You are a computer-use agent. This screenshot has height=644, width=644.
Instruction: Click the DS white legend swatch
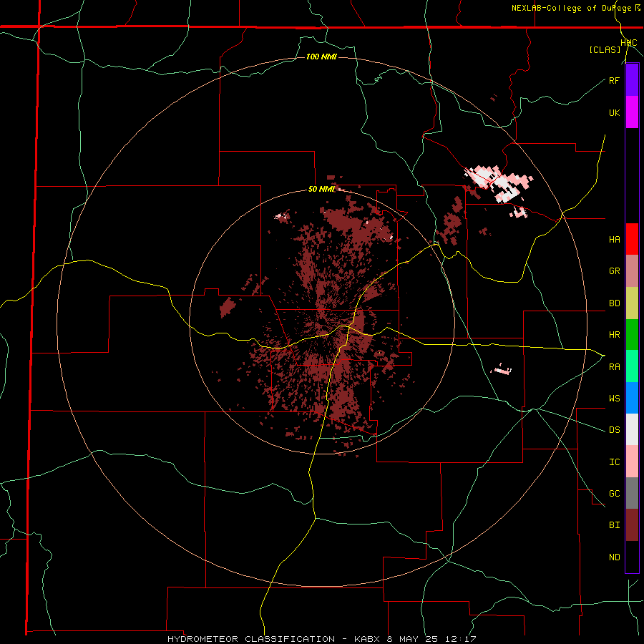(x=632, y=429)
